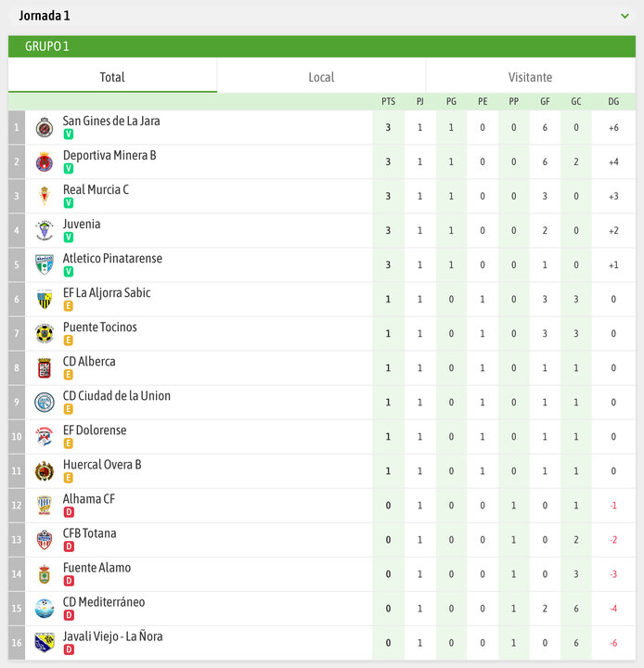Image resolution: width=644 pixels, height=668 pixels.
Task: Click the Puente Tocinos crest icon
Action: (44, 334)
